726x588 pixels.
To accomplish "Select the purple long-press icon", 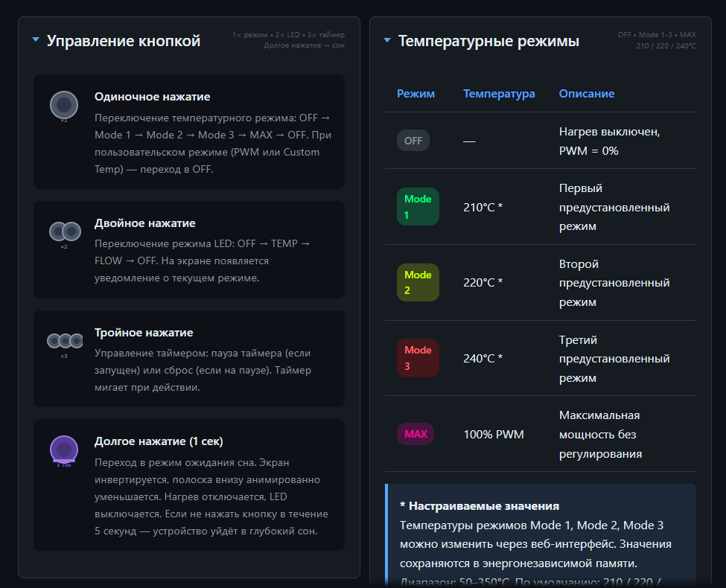I will coord(65,450).
